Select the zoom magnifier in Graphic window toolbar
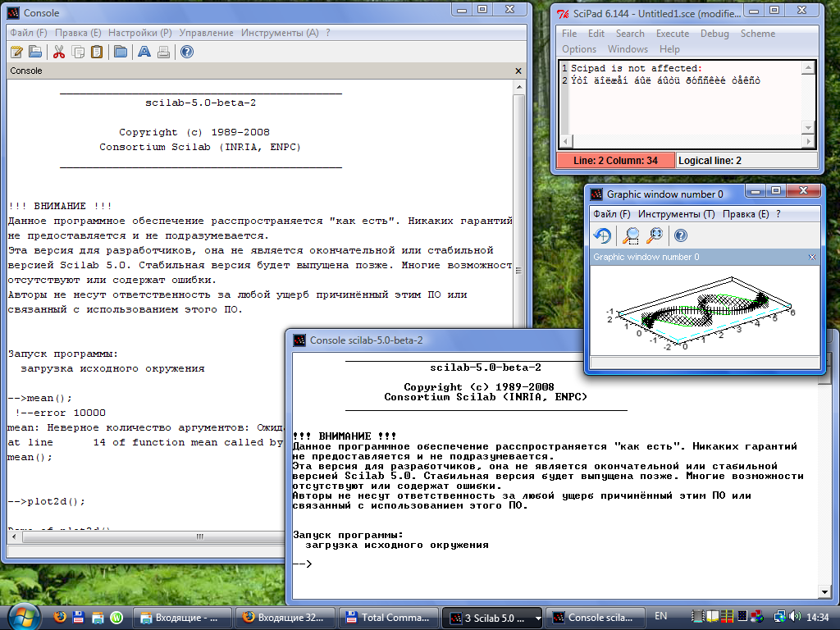The height and width of the screenshot is (630, 840). coord(631,235)
